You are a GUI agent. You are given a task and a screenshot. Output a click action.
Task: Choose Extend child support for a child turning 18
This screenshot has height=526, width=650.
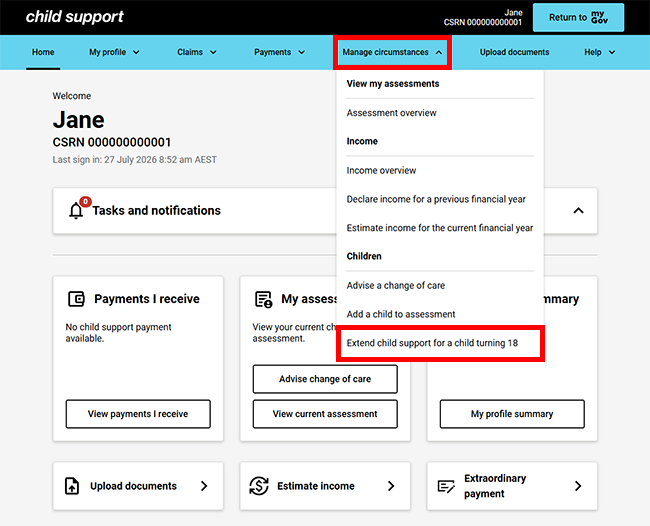point(432,343)
